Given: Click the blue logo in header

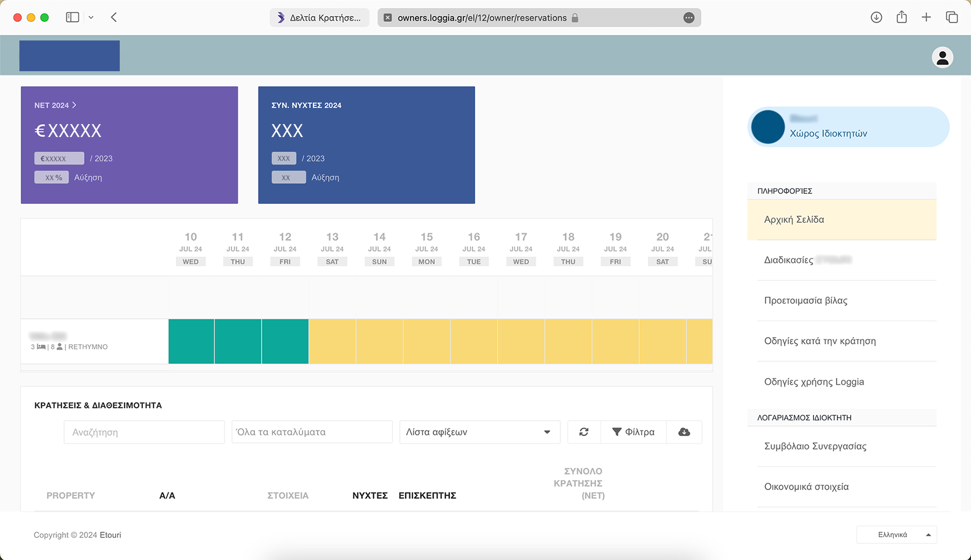Looking at the screenshot, I should 70,56.
